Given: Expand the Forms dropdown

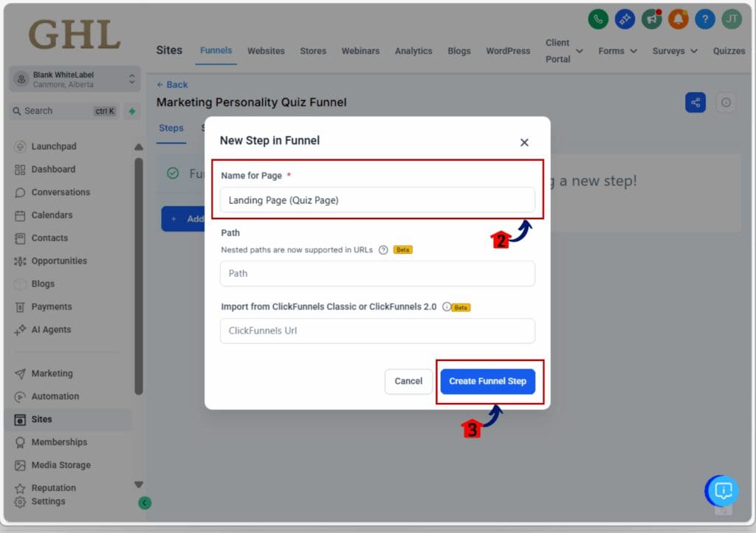Looking at the screenshot, I should point(617,51).
